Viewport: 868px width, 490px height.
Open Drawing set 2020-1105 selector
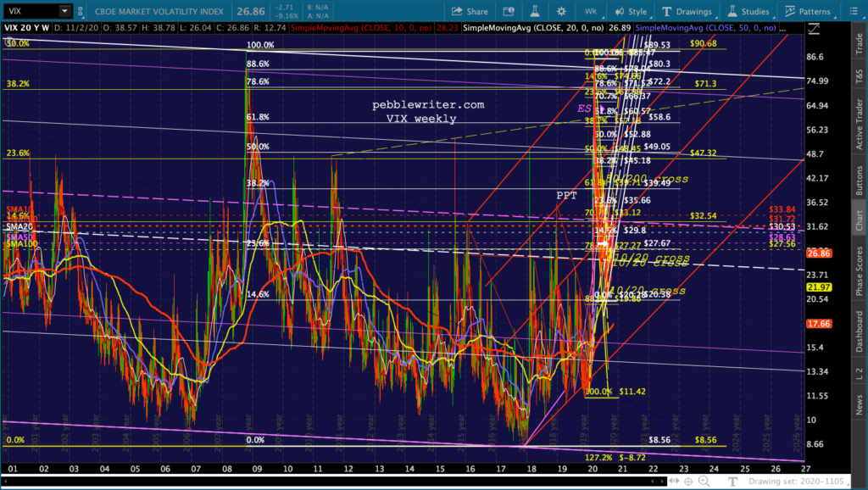[x=796, y=482]
